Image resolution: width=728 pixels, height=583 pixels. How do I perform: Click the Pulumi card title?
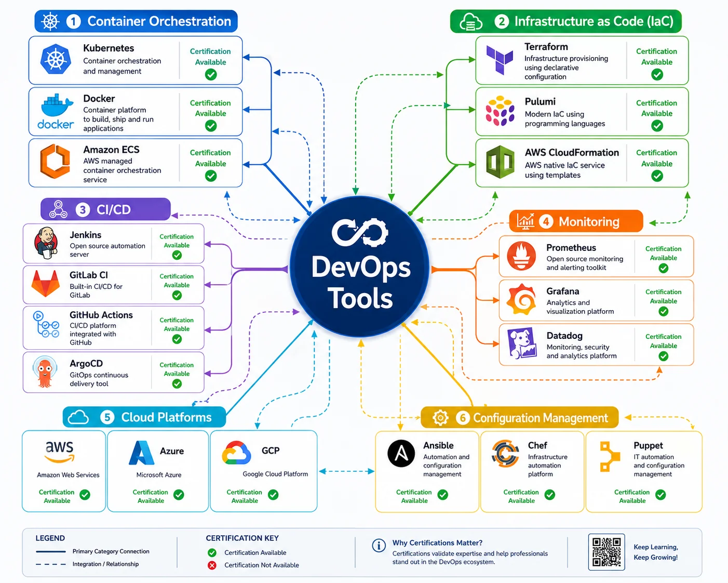click(540, 102)
